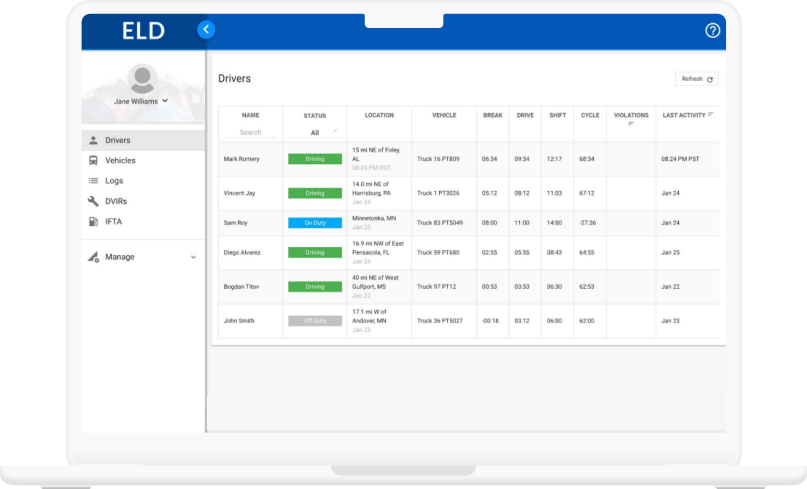The width and height of the screenshot is (807, 489).
Task: Click the Manage person icon
Action: (93, 257)
